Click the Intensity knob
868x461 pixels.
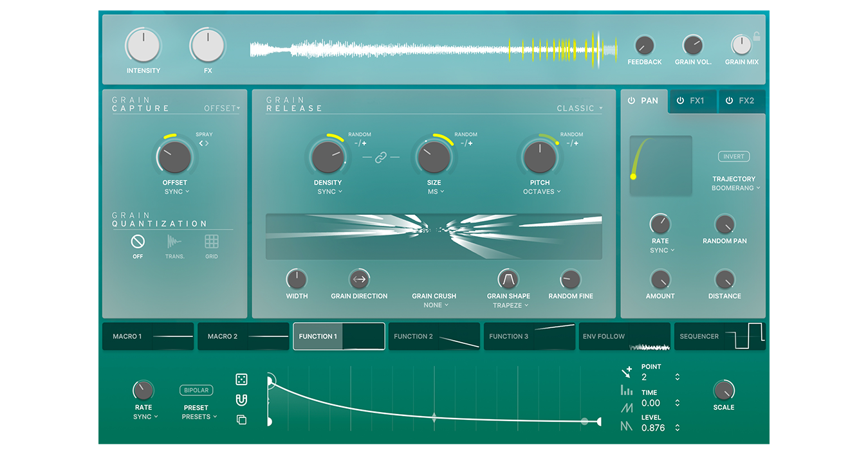(x=143, y=46)
